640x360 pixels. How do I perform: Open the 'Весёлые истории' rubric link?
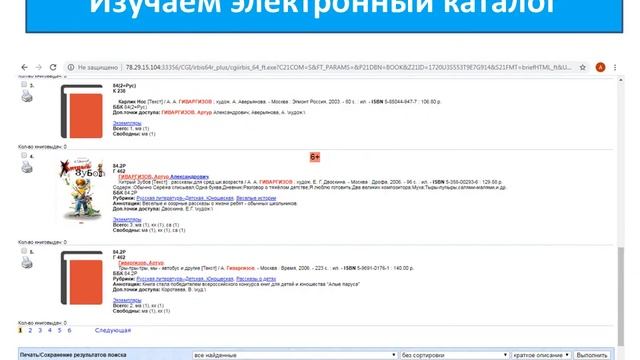click(x=256, y=198)
